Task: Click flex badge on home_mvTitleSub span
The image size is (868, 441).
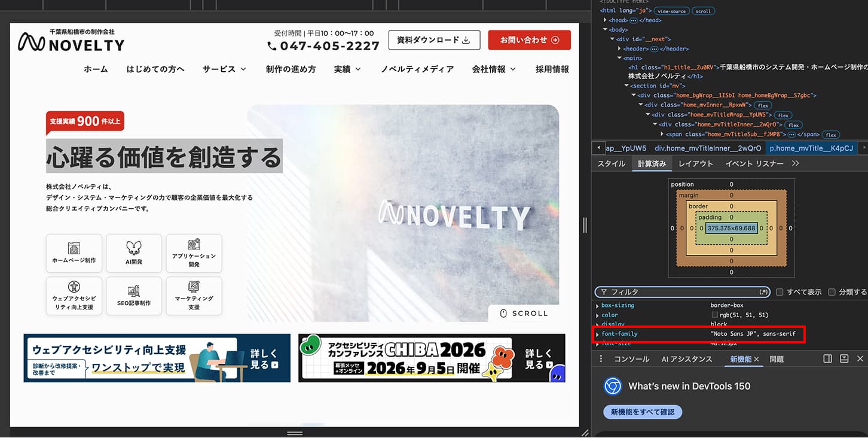Action: (831, 135)
